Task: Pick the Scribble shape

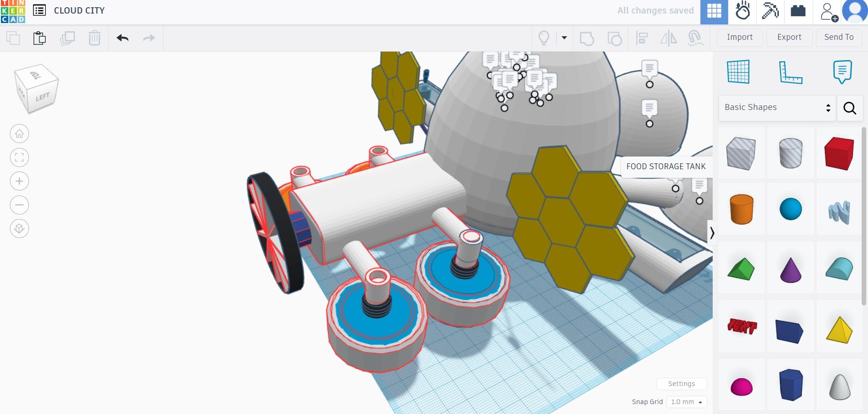Action: click(x=839, y=212)
